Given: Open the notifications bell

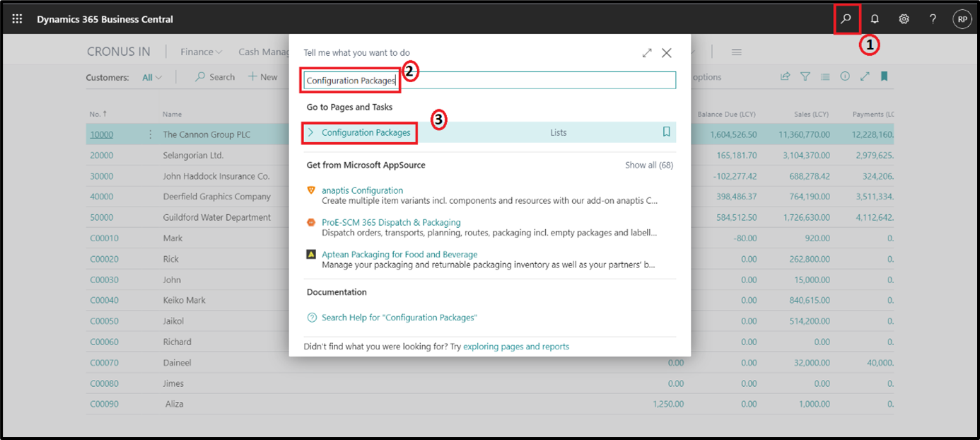Looking at the screenshot, I should [875, 19].
